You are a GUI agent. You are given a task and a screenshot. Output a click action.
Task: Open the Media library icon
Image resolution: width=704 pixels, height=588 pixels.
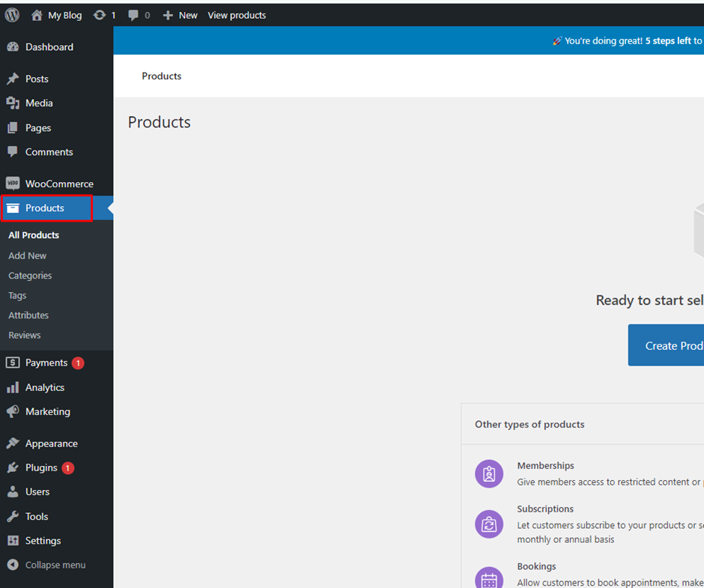pos(12,103)
